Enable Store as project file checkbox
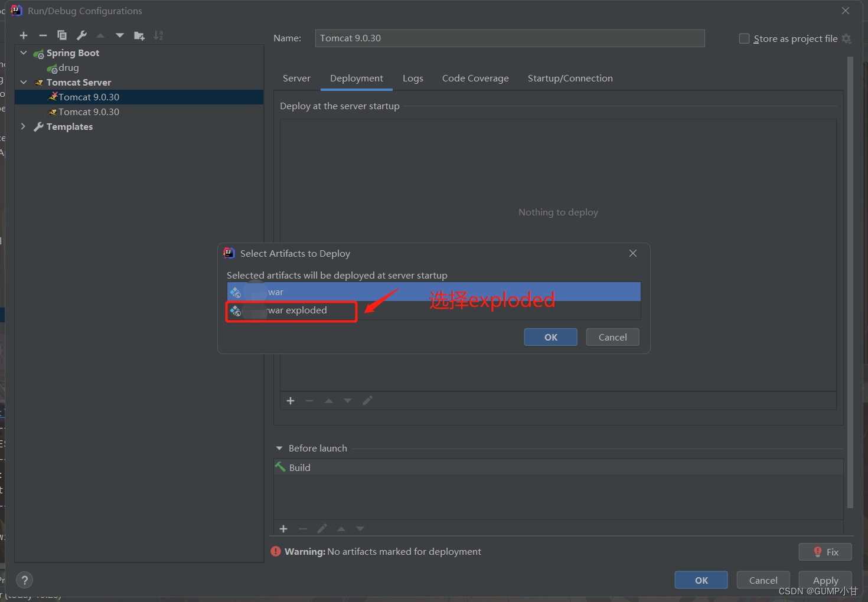The width and height of the screenshot is (868, 602). point(744,38)
